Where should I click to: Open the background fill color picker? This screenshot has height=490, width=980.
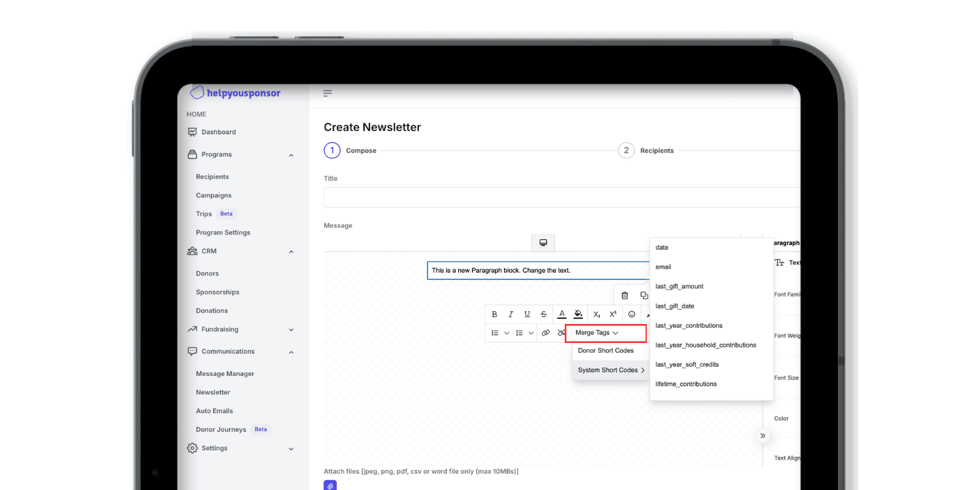(x=578, y=314)
